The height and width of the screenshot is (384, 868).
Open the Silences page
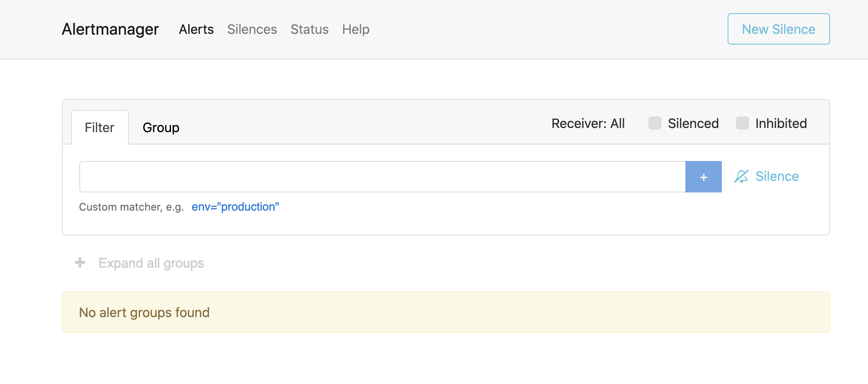tap(252, 29)
